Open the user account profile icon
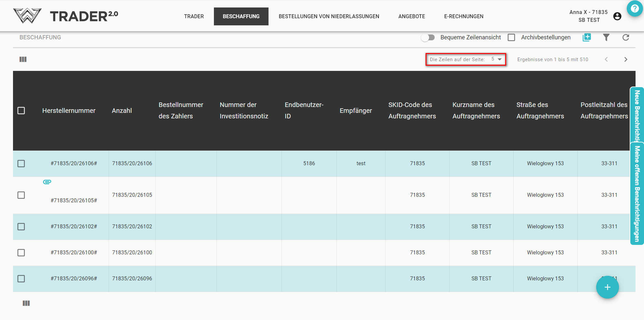This screenshot has width=644, height=320. [617, 16]
